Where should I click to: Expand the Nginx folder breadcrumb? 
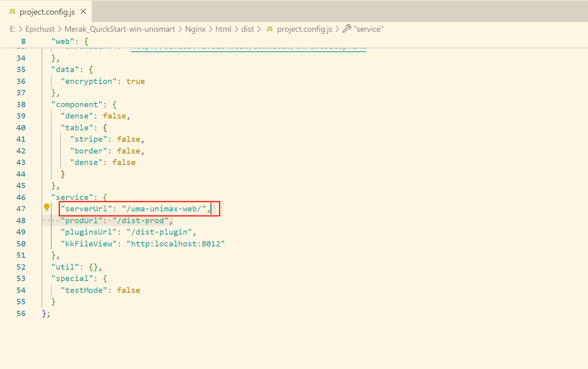(195, 29)
